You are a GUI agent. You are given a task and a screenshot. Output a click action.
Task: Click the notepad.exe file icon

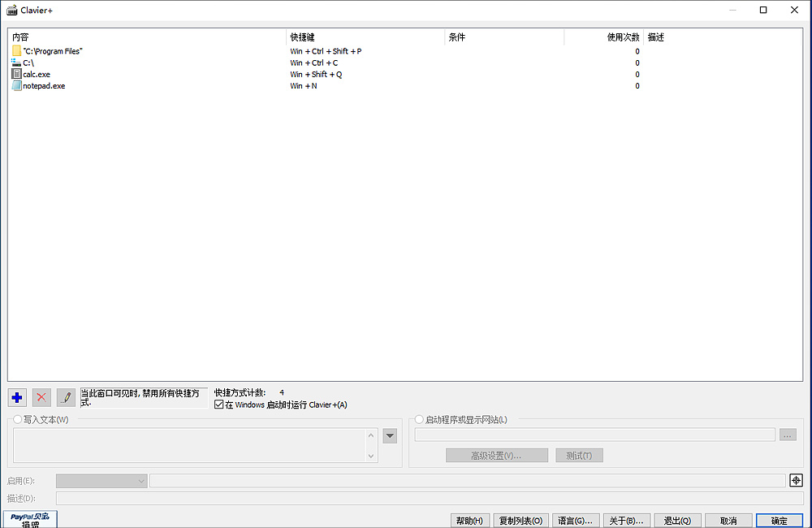point(16,85)
